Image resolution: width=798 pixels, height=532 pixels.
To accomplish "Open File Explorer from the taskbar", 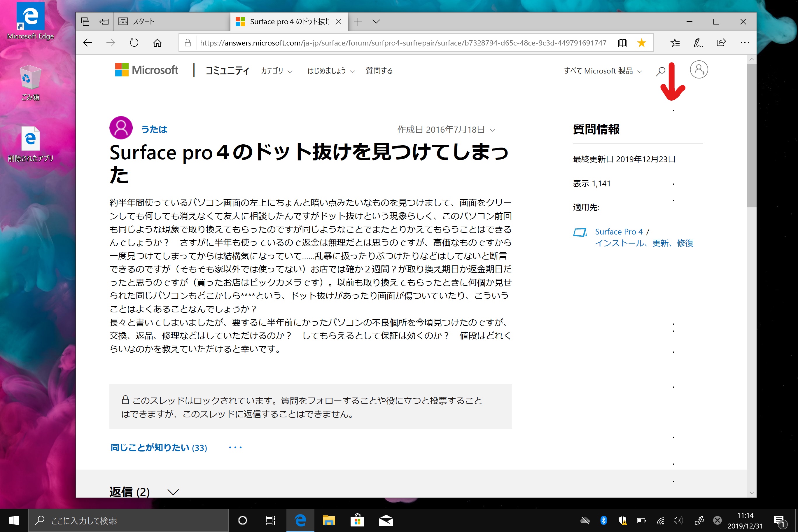I will (x=328, y=520).
